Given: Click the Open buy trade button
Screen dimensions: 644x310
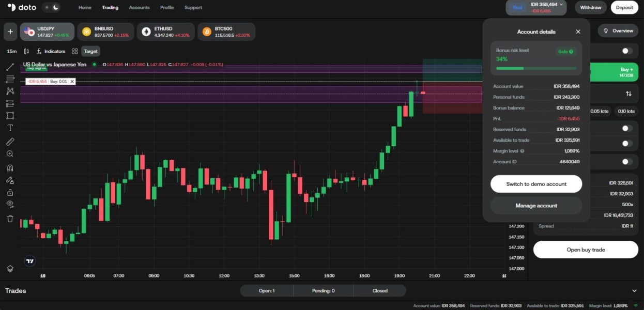Looking at the screenshot, I should pyautogui.click(x=586, y=250).
